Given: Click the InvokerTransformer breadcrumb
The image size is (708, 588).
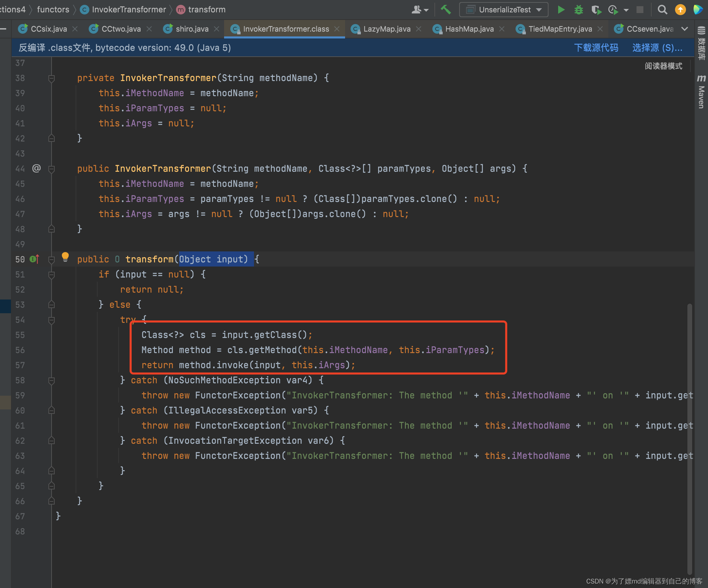Looking at the screenshot, I should (123, 10).
